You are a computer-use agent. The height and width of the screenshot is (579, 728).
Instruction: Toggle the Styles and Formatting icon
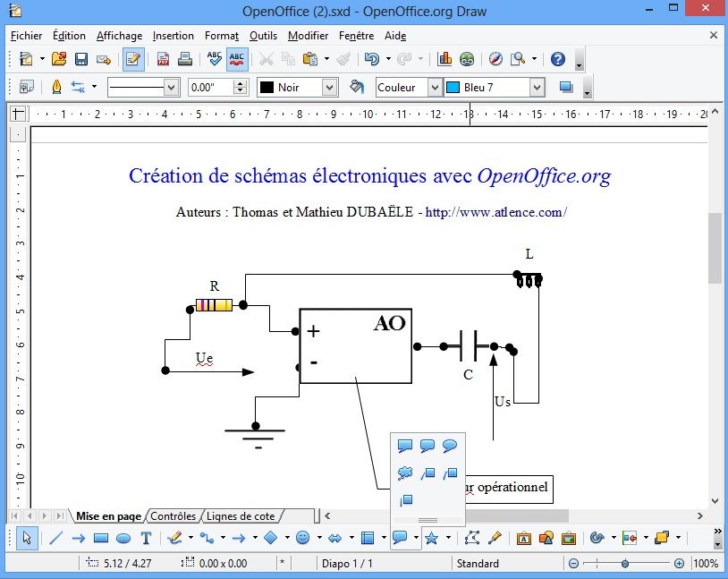click(x=26, y=87)
